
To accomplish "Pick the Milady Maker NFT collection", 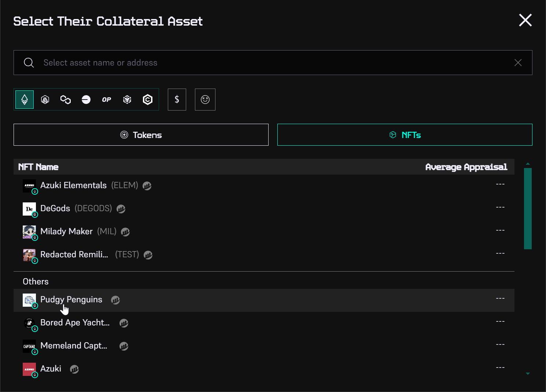I will [x=66, y=232].
